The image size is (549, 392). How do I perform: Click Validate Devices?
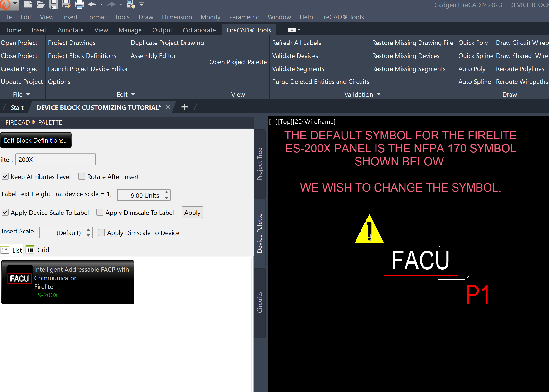tap(295, 56)
